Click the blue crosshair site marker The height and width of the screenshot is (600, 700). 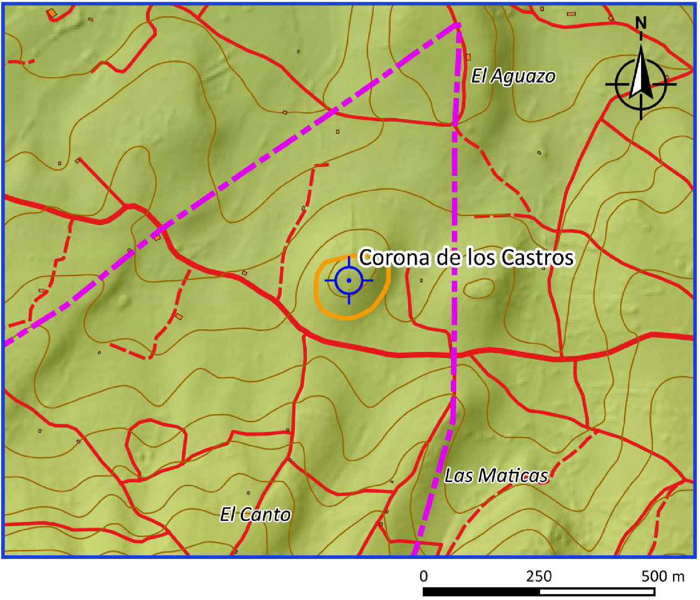click(349, 280)
